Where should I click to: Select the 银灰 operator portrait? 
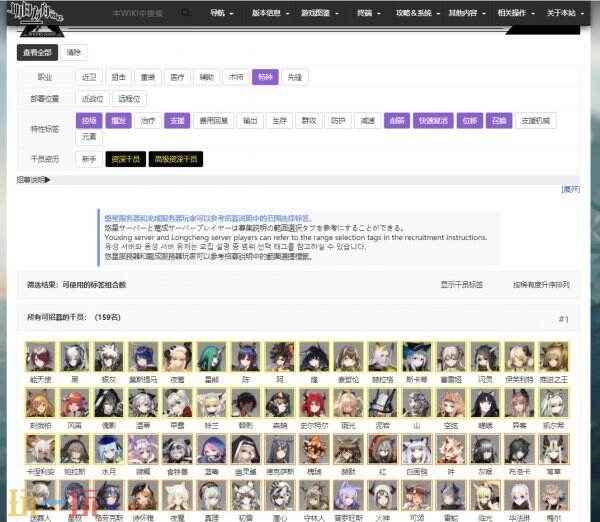109,357
